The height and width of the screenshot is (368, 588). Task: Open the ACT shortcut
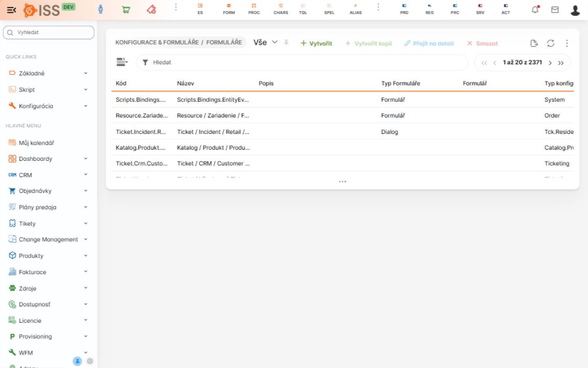(506, 9)
